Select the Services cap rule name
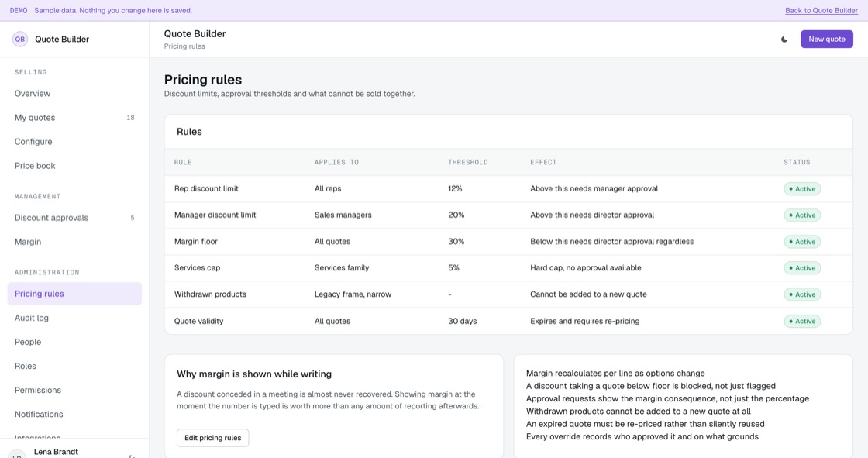The width and height of the screenshot is (868, 458). tap(197, 267)
